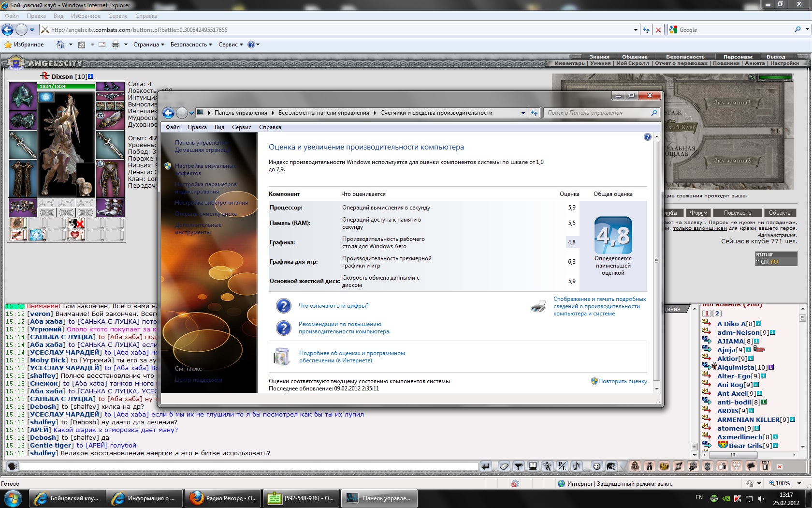Open the 'Безопасность' dropdown in IE command bar

click(191, 45)
